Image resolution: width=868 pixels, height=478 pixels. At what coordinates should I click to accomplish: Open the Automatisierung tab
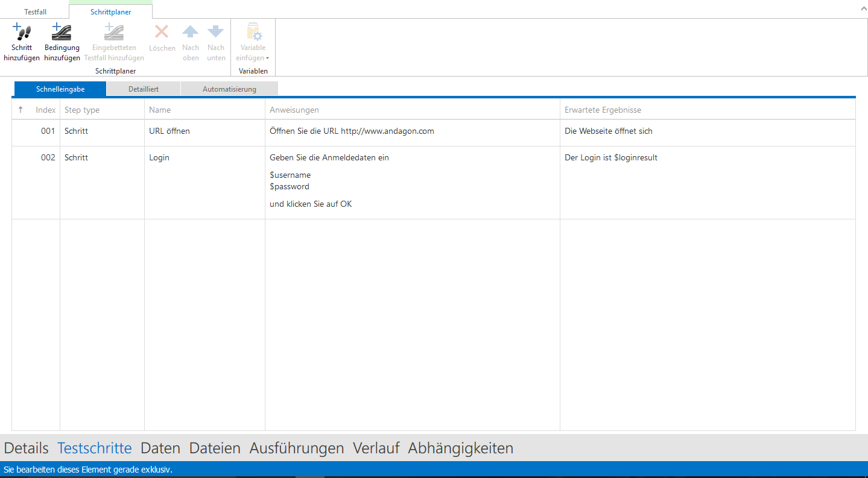pos(229,89)
